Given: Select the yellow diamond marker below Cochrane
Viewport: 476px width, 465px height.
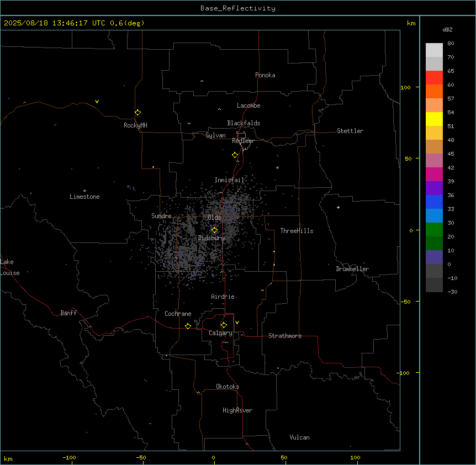Looking at the screenshot, I should (188, 326).
